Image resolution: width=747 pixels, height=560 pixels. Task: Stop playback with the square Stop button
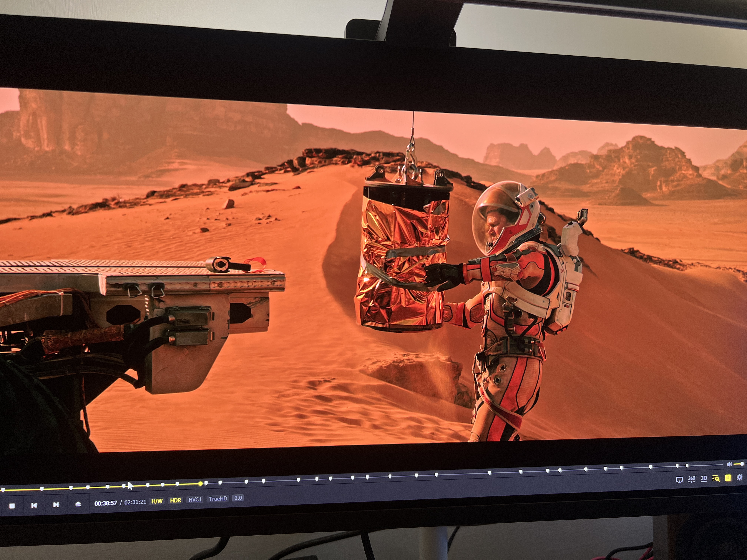[x=12, y=506]
